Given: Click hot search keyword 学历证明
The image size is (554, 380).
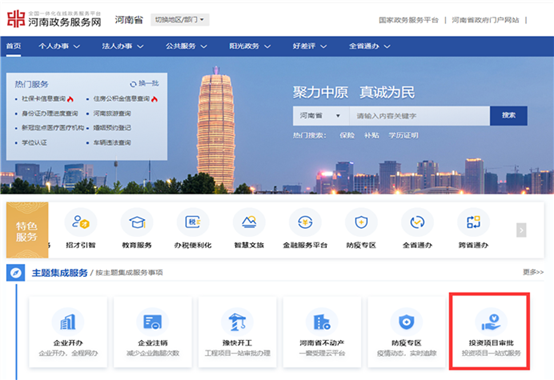Looking at the screenshot, I should 403,136.
